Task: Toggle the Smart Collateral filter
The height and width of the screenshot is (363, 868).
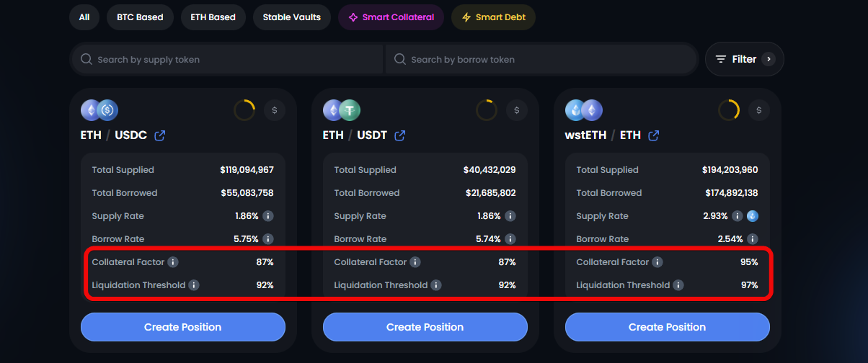Action: (391, 17)
